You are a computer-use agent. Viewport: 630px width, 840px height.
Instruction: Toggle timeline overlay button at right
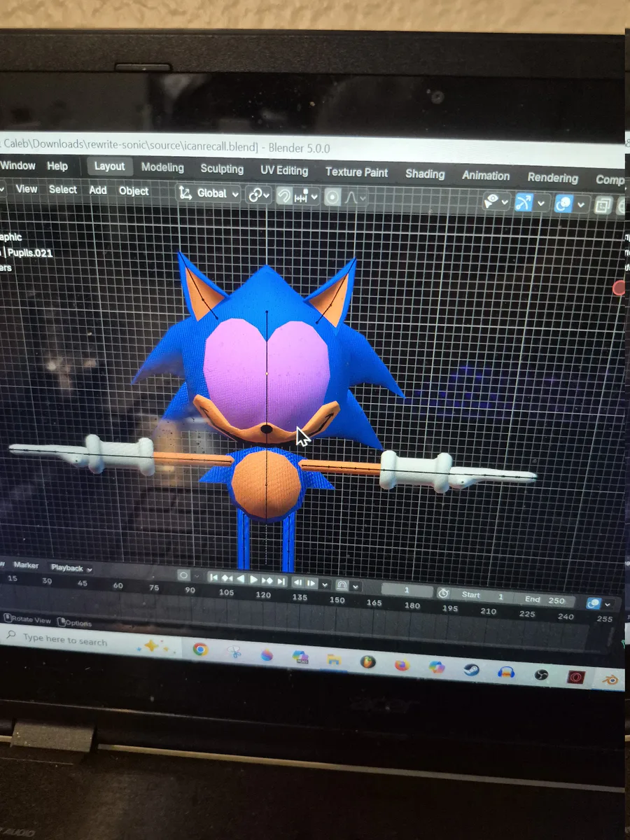coord(593,603)
